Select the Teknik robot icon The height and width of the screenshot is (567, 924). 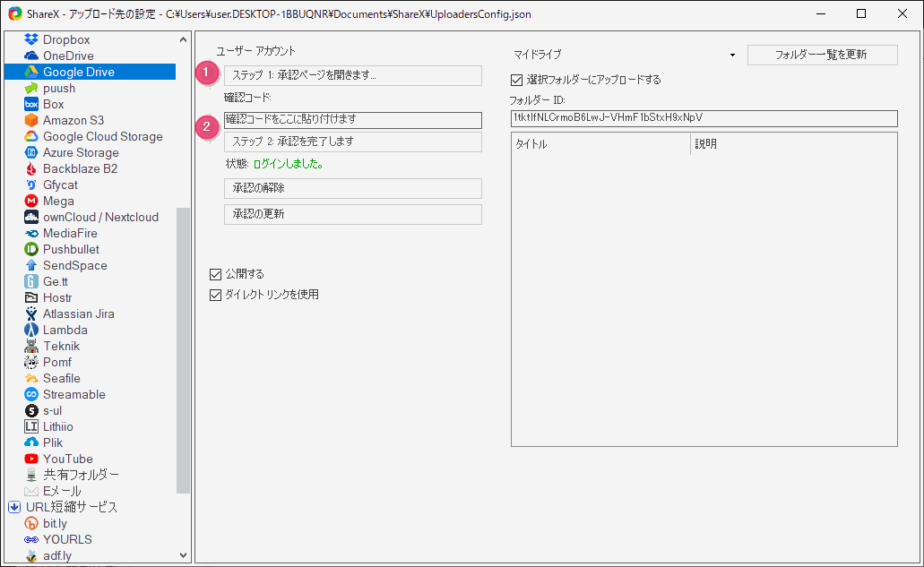click(x=31, y=347)
